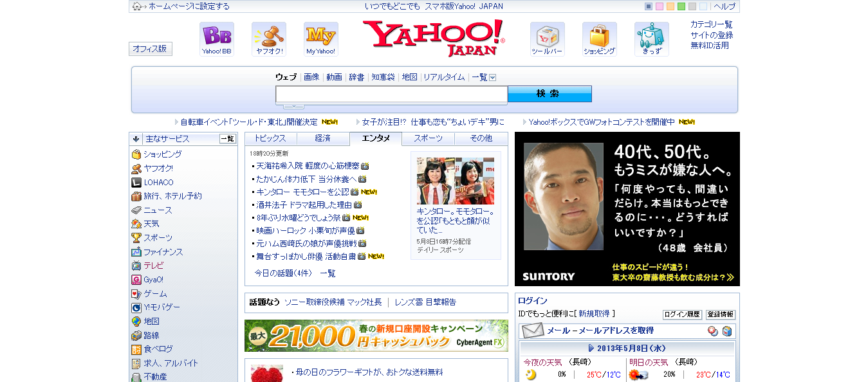Switch search to 動画
The height and width of the screenshot is (382, 868).
click(335, 77)
